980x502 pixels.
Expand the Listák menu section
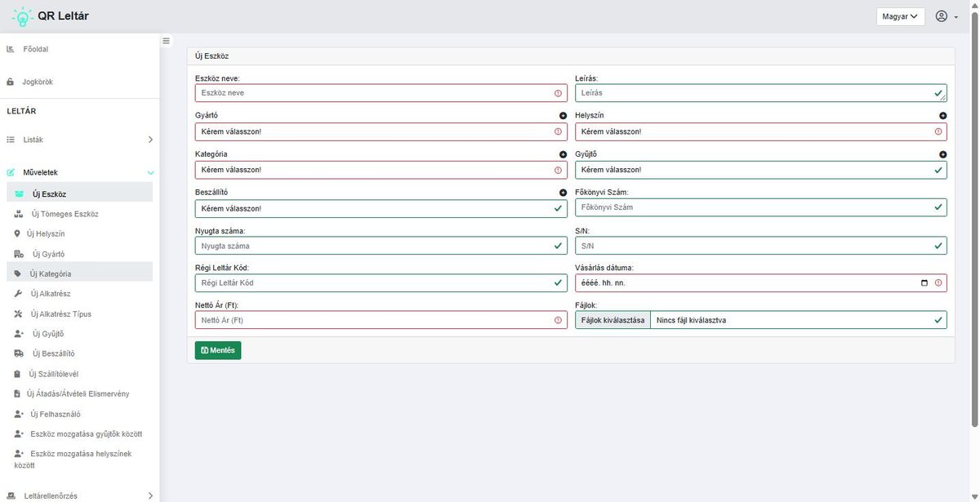click(x=79, y=140)
